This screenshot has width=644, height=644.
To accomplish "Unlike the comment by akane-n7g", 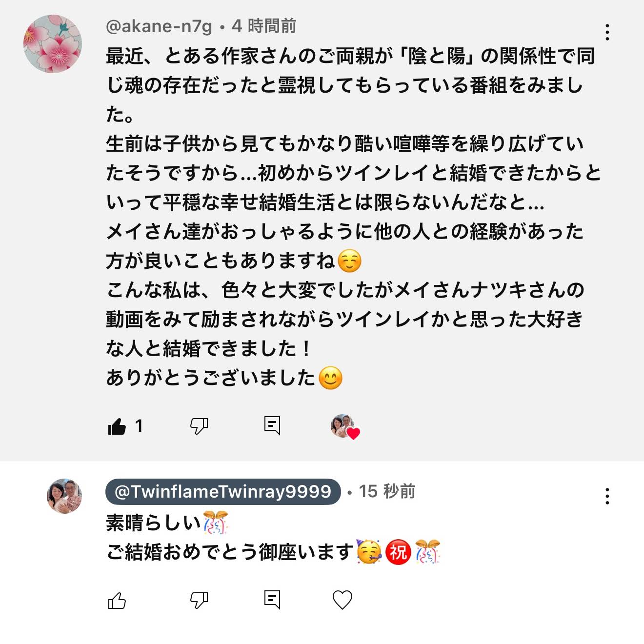I will pyautogui.click(x=117, y=426).
